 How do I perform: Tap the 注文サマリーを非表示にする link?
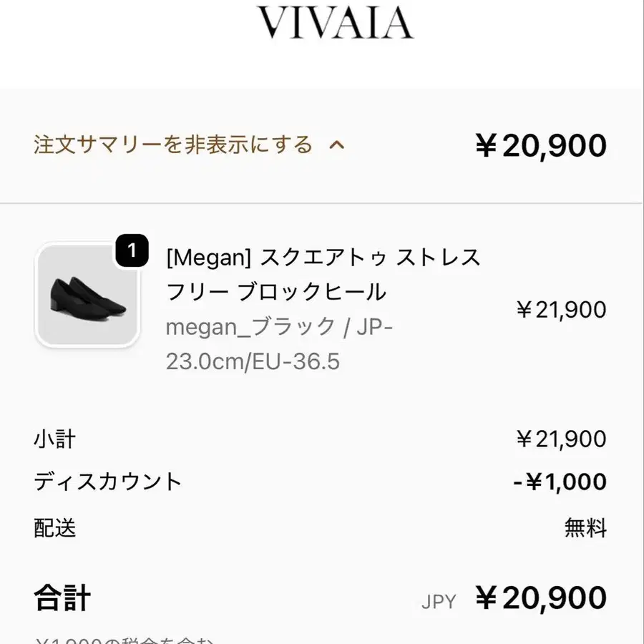173,145
